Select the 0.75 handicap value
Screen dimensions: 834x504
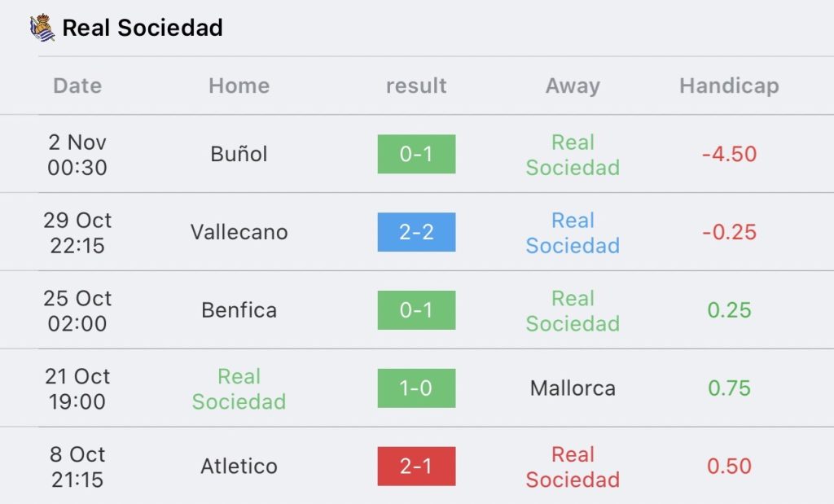tap(729, 388)
